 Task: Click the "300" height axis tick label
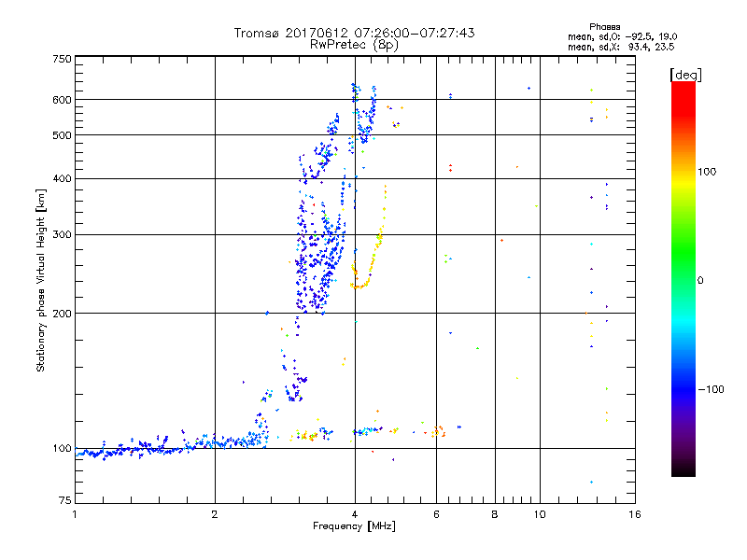(62, 234)
